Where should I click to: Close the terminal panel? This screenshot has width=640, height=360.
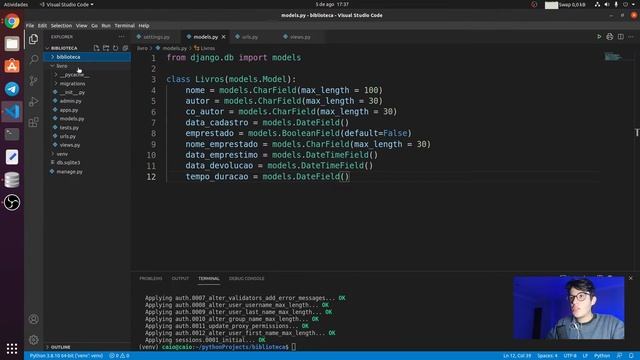[631, 278]
